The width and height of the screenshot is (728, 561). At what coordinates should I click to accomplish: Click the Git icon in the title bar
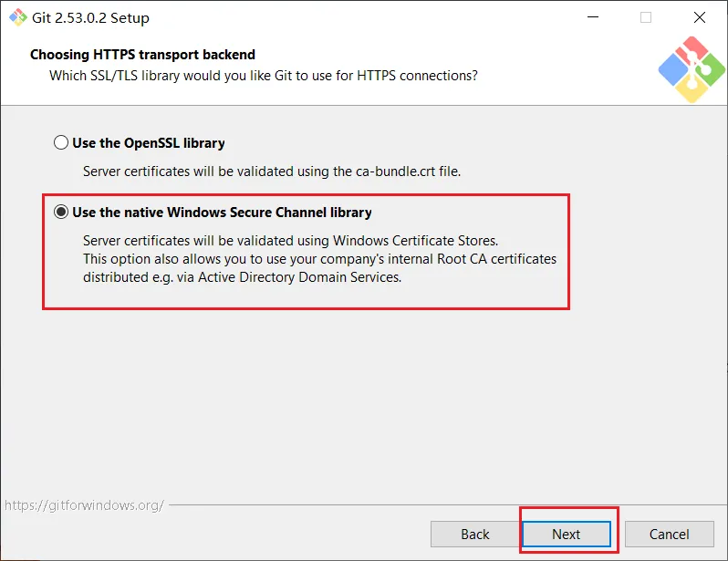pyautogui.click(x=17, y=17)
